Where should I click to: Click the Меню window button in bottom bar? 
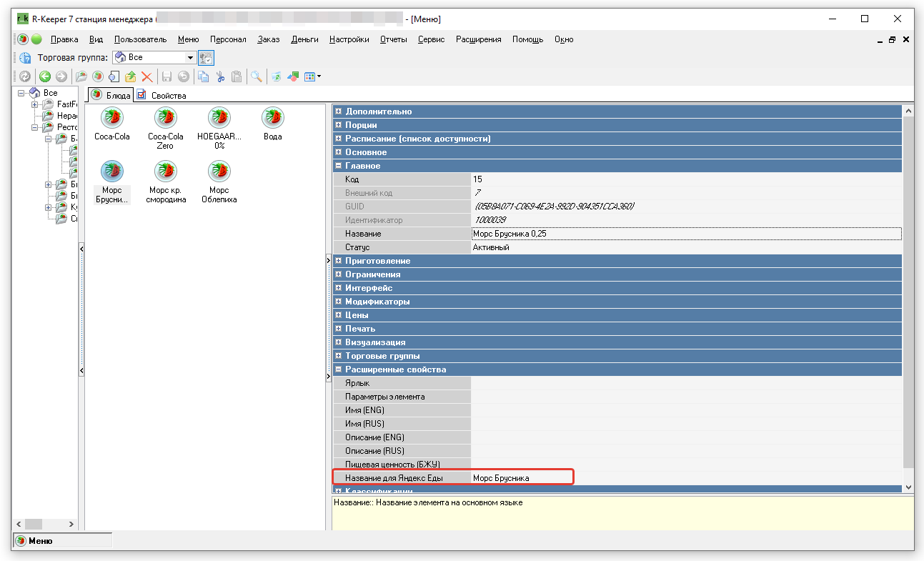click(63, 541)
